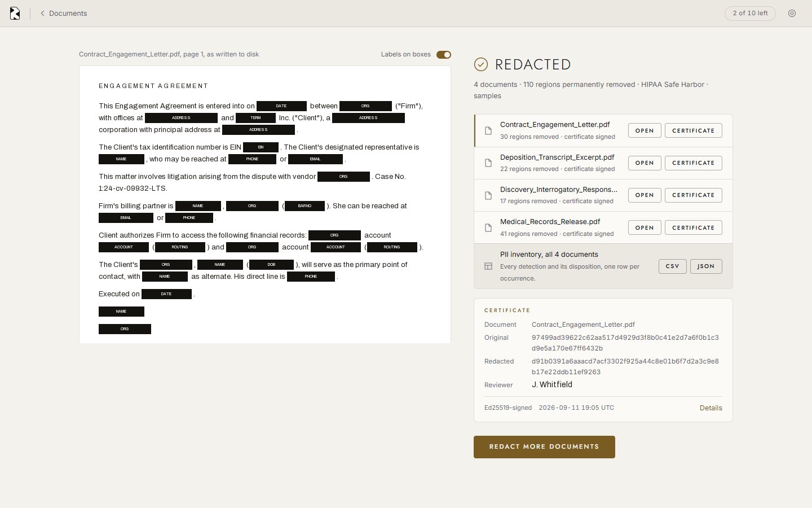Select the Medical_Records_Release.pdf file name
The height and width of the screenshot is (508, 812).
coord(550,222)
